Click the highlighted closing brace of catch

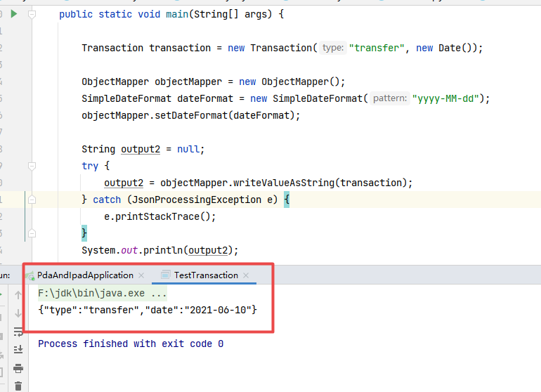pos(84,233)
